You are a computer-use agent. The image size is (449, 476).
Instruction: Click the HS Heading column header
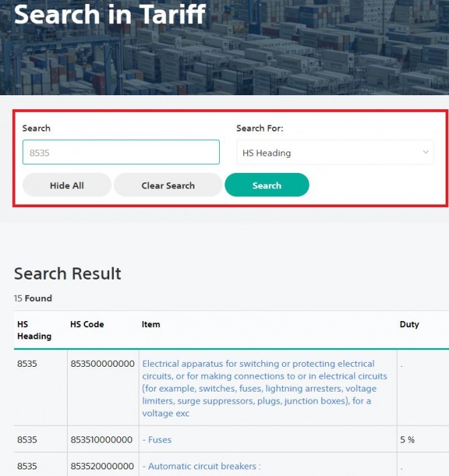(x=34, y=330)
